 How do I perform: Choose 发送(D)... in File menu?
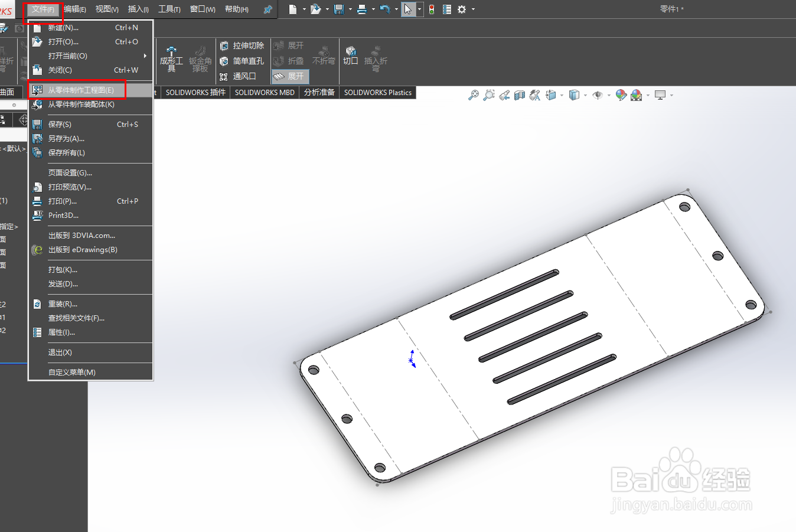pos(91,284)
